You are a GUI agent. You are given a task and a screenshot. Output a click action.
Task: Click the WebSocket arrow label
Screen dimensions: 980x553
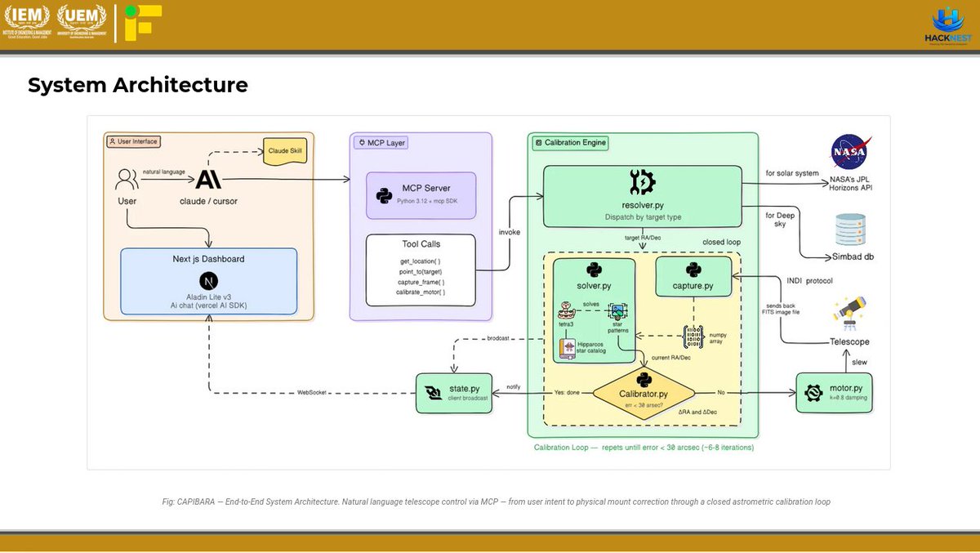pos(314,392)
